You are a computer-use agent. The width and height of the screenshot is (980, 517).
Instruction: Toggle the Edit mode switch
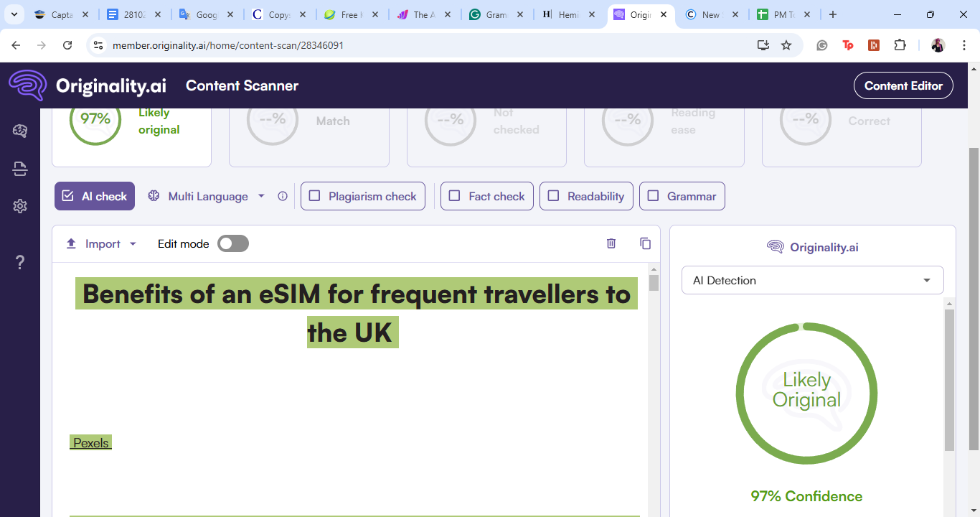pos(233,243)
